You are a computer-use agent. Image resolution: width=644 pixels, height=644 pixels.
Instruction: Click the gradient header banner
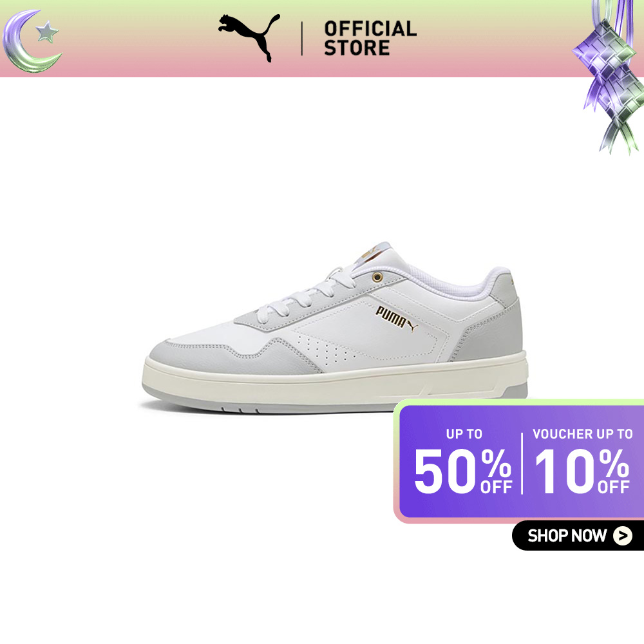pos(322,39)
